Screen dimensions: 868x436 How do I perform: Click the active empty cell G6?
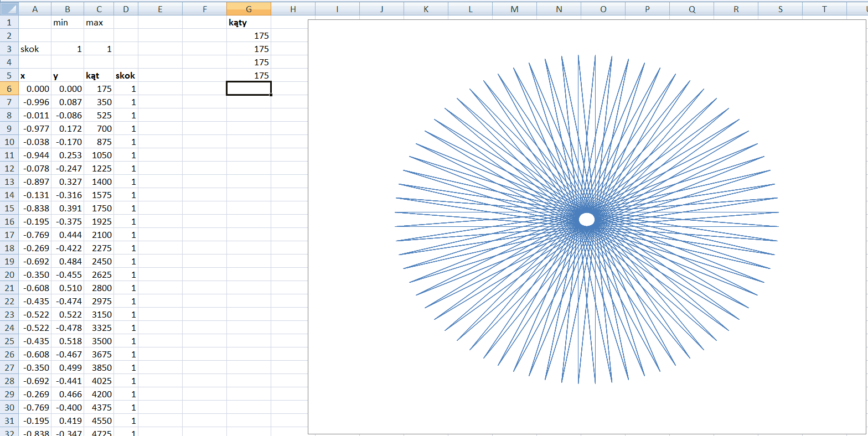pyautogui.click(x=249, y=89)
